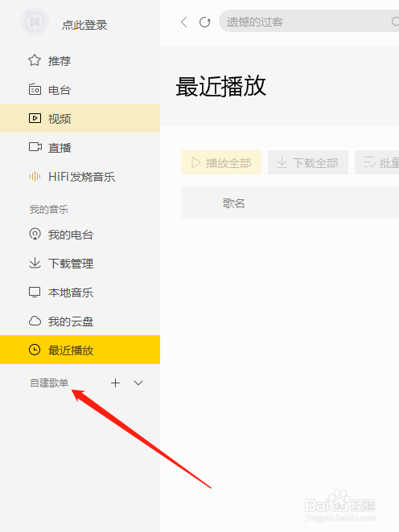Open the 点此登录 login link

pos(84,25)
